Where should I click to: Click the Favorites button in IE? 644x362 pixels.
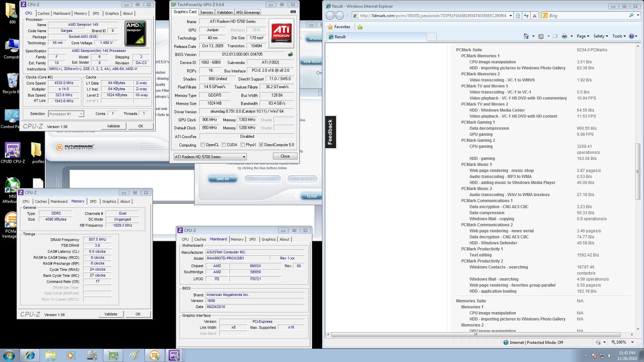pyautogui.click(x=339, y=27)
